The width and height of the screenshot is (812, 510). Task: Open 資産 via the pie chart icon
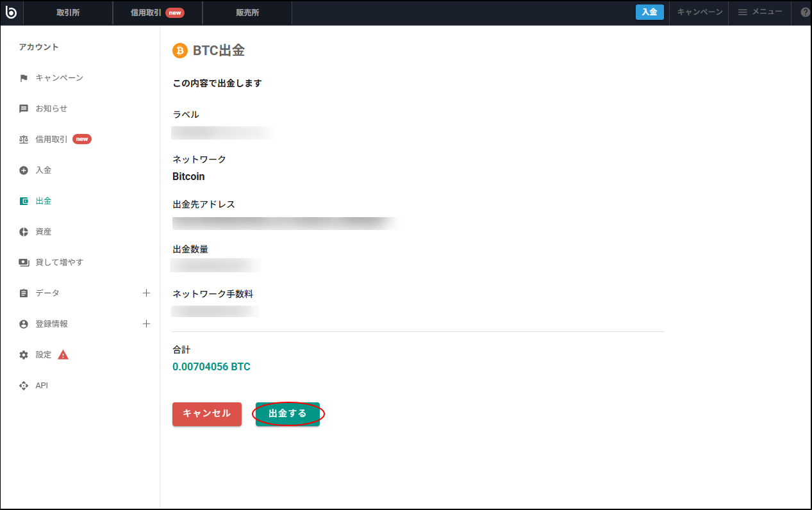24,231
